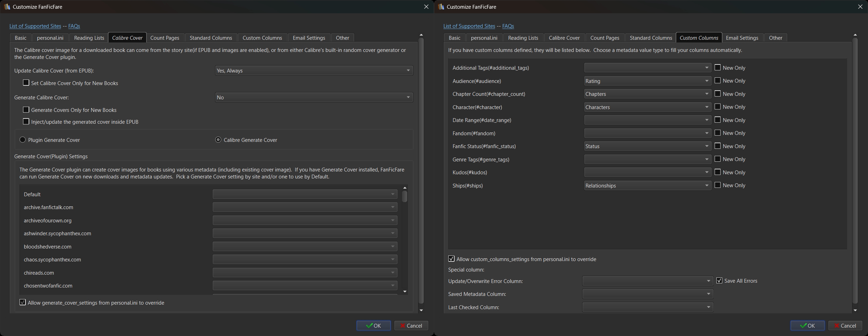
Task: Click the FanFicFare icon in the Custom Columns window title bar
Action: coord(441,7)
